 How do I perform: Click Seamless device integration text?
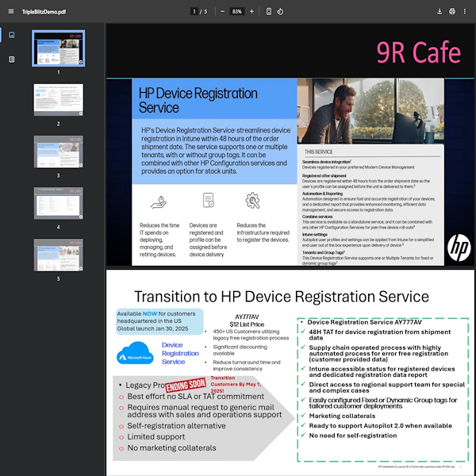pos(326,162)
